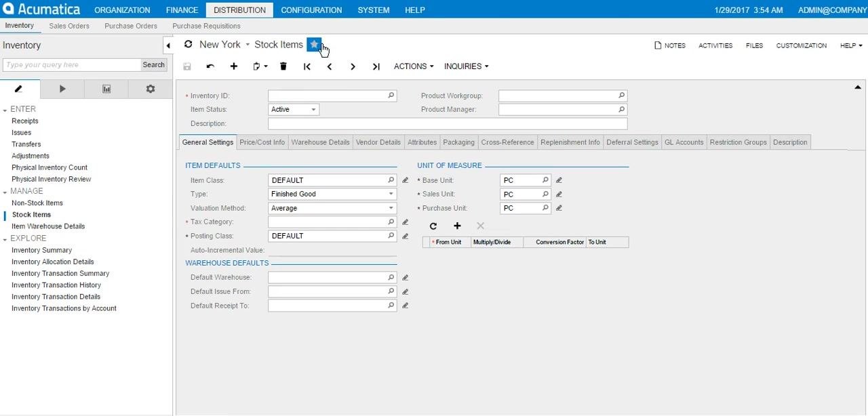Open NOTES for this record
The width and height of the screenshot is (868, 416).
click(x=669, y=45)
